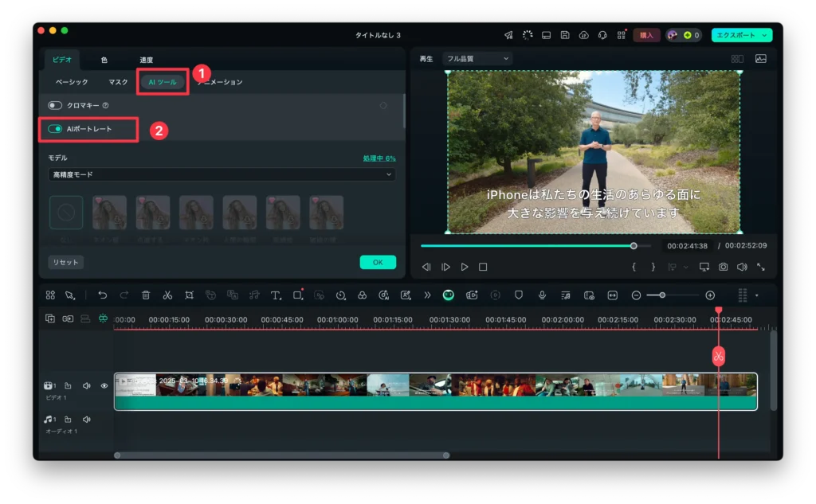Open the エクスポート dropdown arrow

765,35
